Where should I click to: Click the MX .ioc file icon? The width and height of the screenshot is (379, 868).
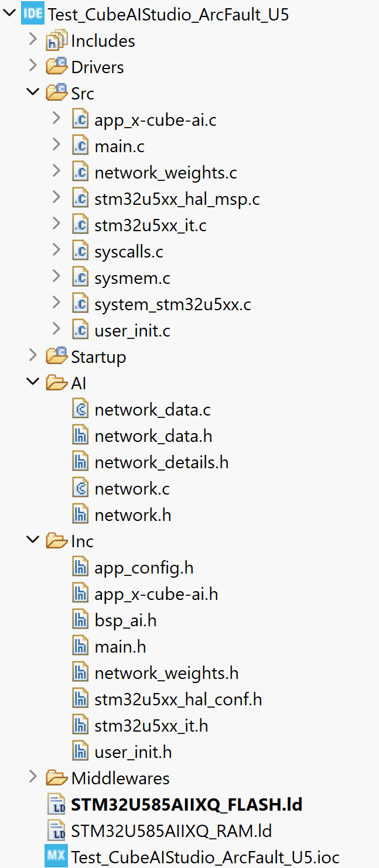pyautogui.click(x=56, y=857)
